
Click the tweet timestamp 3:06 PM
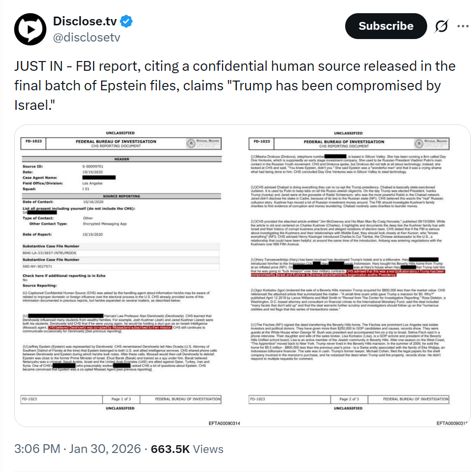38,449
